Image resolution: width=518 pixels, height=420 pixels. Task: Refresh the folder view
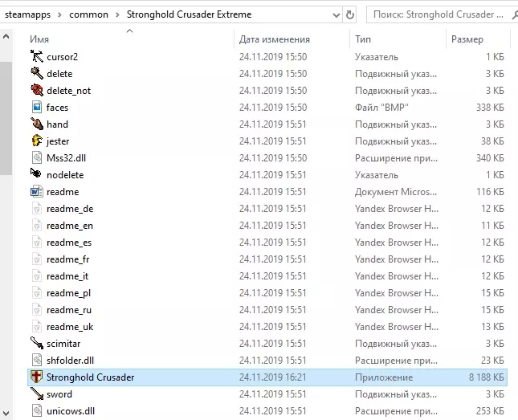[x=350, y=14]
